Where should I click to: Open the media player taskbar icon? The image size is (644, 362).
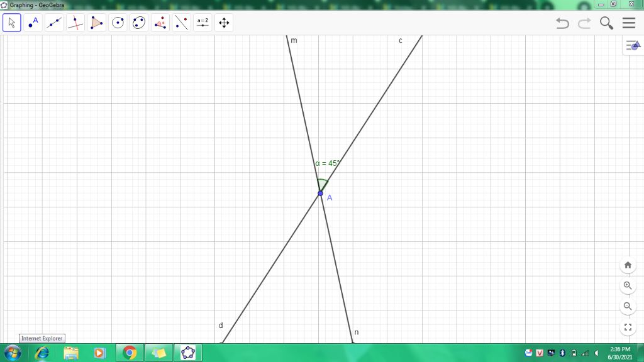pos(99,353)
